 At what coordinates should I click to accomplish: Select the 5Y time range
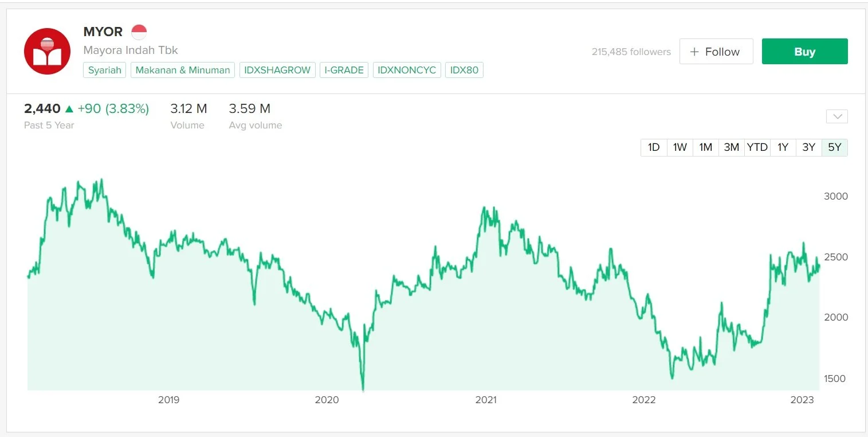835,147
